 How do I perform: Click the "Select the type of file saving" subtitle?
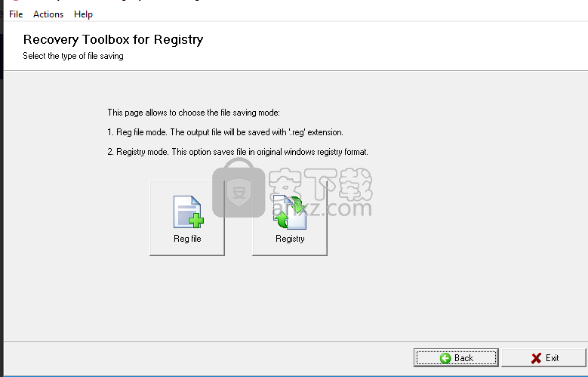73,56
